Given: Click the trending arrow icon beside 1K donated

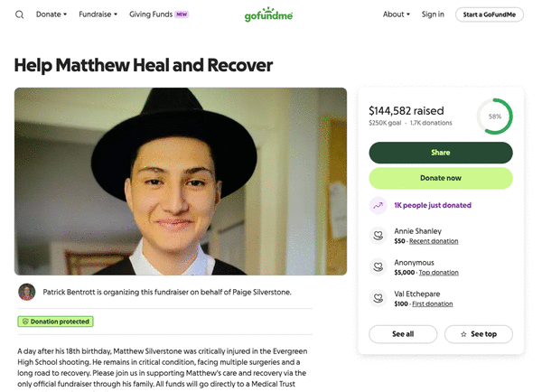Looking at the screenshot, I should pos(378,205).
